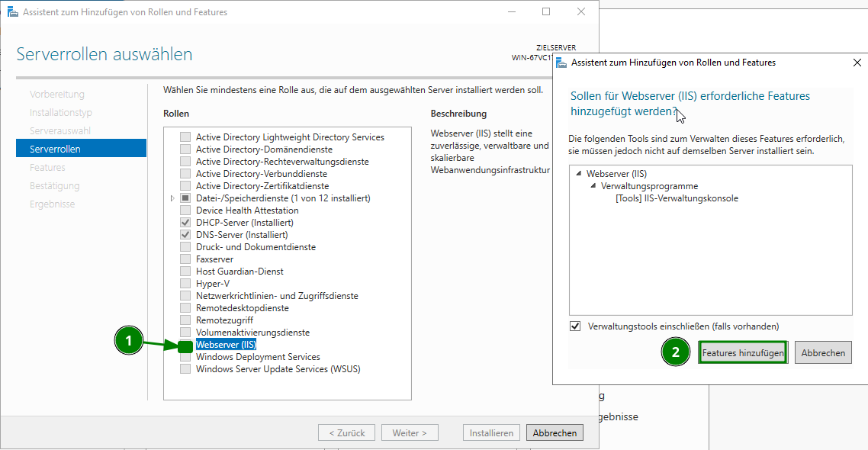Viewport: 868px width, 450px height.
Task: Enable Active Directory-Domänendienste role
Action: coord(185,149)
